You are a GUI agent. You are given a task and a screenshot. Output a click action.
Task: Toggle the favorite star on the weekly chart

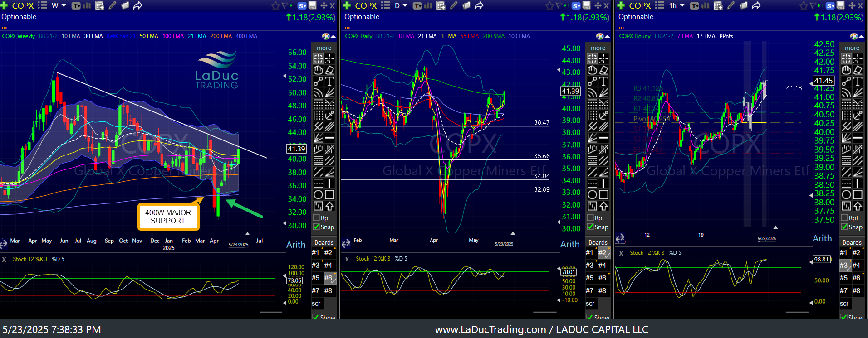275,5
